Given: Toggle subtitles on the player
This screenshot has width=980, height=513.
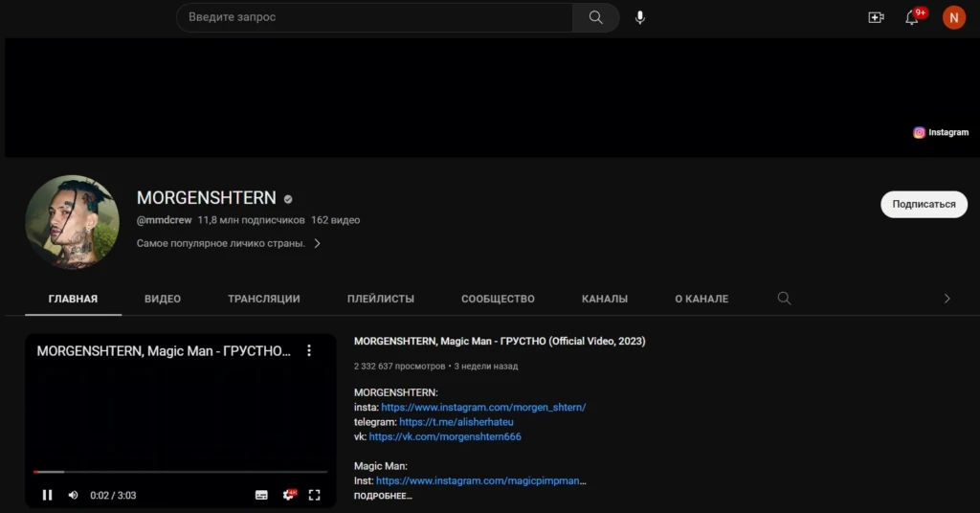Looking at the screenshot, I should point(261,495).
